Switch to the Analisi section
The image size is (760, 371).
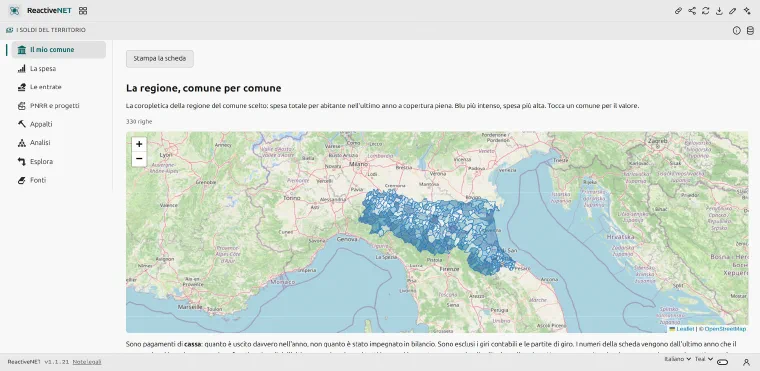(x=59, y=143)
